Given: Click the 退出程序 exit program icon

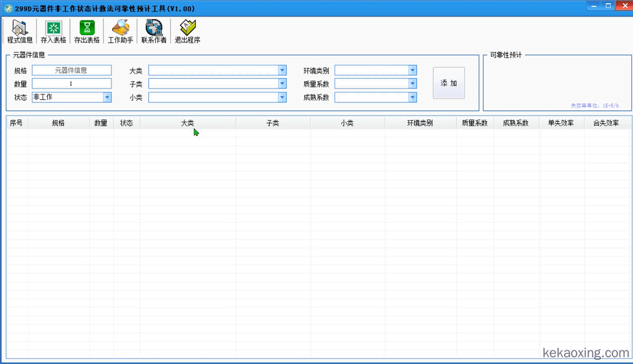Looking at the screenshot, I should click(187, 31).
